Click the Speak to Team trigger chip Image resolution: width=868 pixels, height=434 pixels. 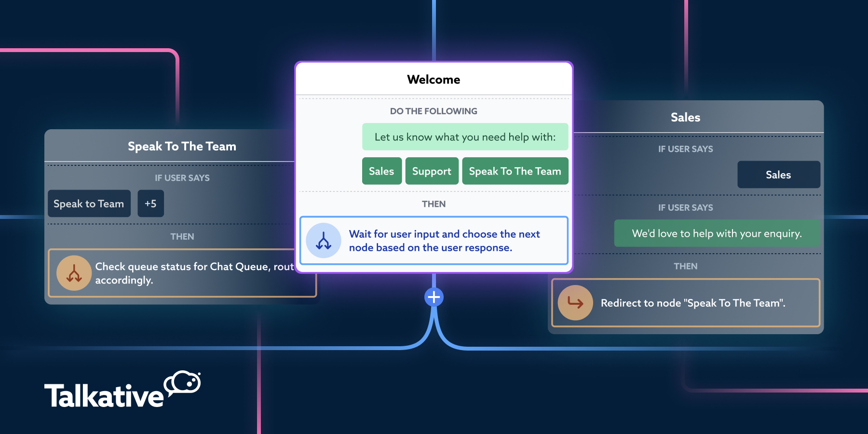pos(89,203)
